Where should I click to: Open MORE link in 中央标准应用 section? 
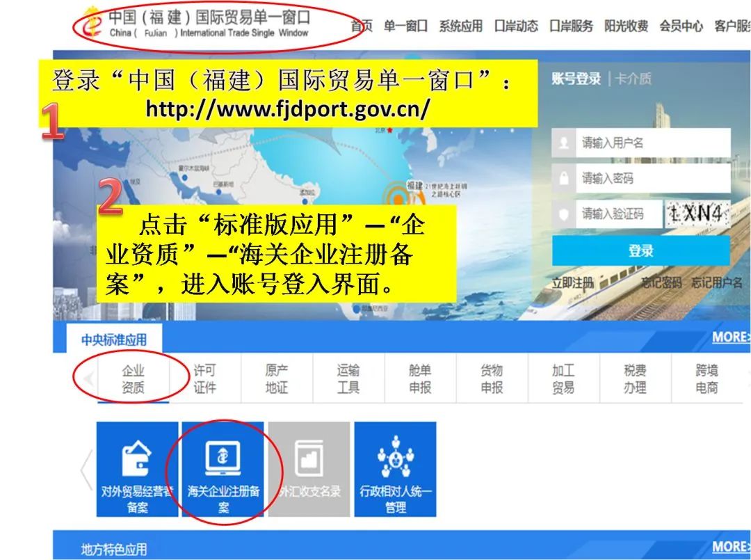point(730,337)
